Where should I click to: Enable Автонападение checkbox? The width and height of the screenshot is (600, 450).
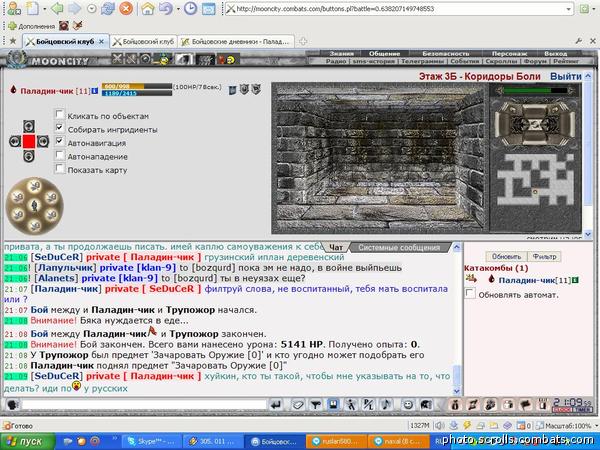pyautogui.click(x=59, y=155)
